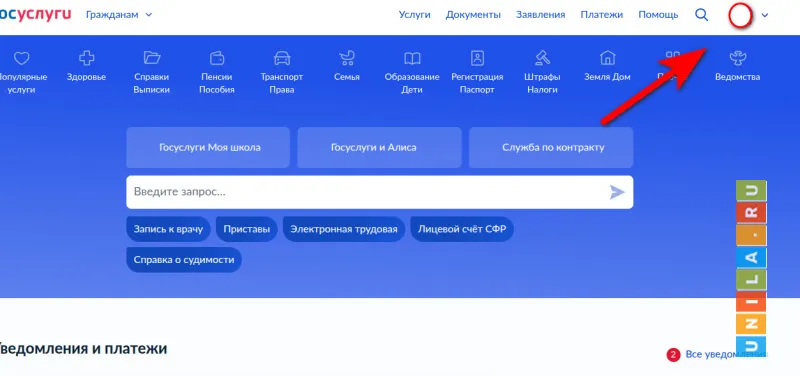Open the Здоровье cross icon category
Viewport: 800px width, 376px height.
pyautogui.click(x=86, y=58)
